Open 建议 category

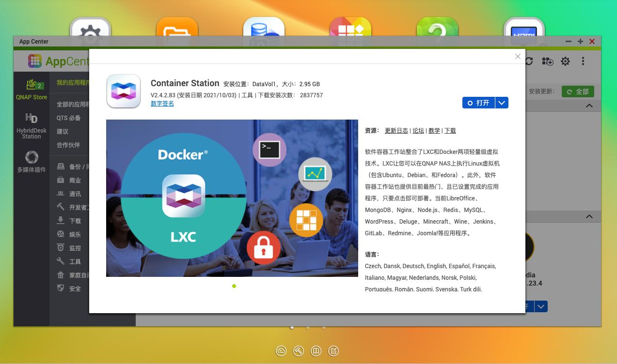63,132
